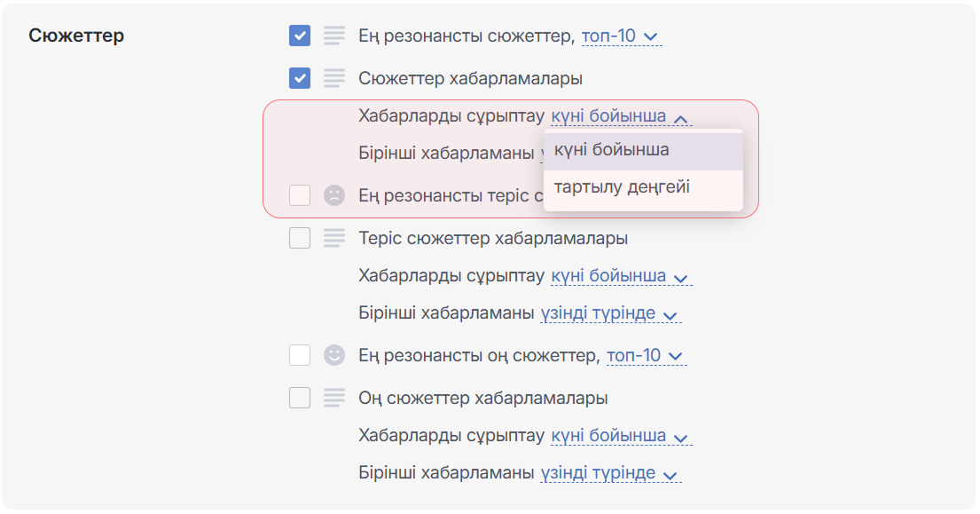Click the smiley face icon
The height and width of the screenshot is (514, 980).
tap(333, 355)
